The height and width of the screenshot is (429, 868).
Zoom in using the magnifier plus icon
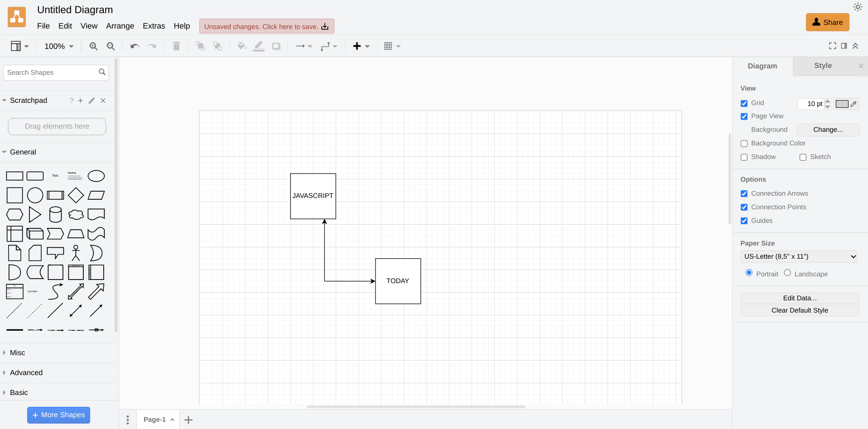[93, 46]
